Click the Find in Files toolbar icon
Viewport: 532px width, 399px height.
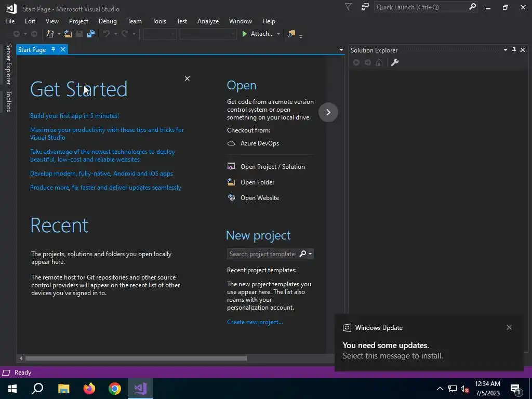pyautogui.click(x=291, y=34)
